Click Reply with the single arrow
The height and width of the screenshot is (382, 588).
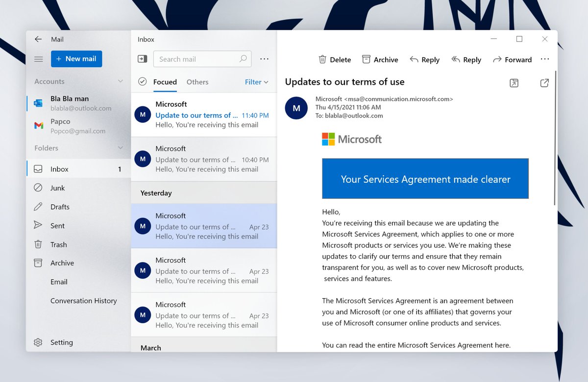pos(424,60)
